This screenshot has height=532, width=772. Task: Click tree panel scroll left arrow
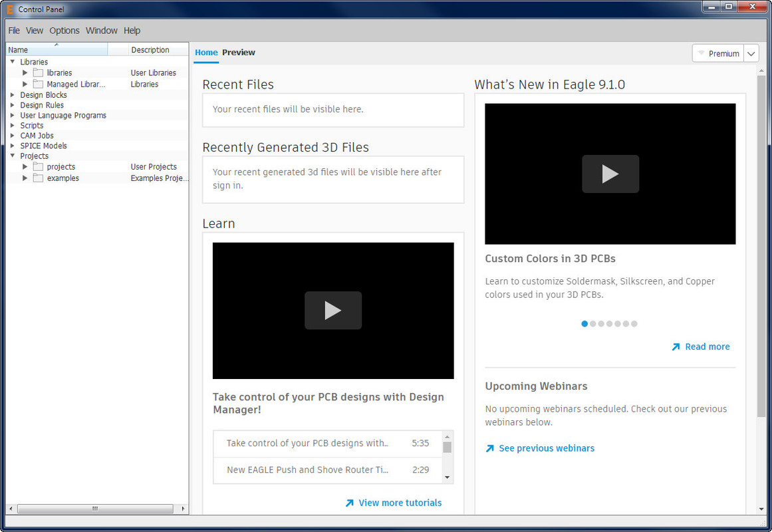[x=11, y=508]
